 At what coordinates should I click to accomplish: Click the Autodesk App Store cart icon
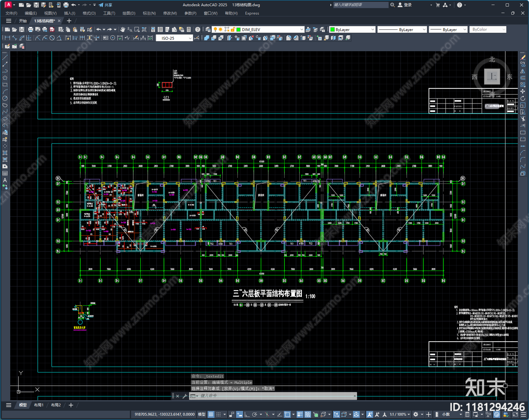(x=438, y=5)
